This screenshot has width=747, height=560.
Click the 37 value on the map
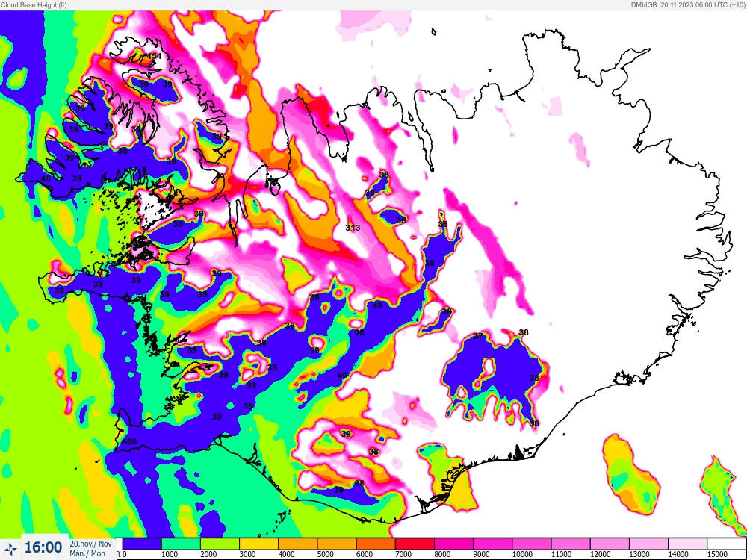[478, 336]
